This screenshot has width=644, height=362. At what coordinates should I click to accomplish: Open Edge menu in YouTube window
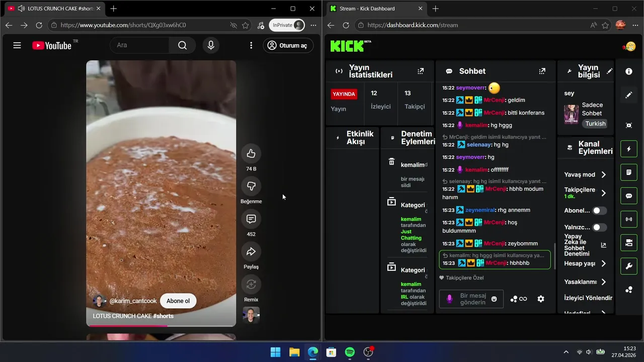313,25
